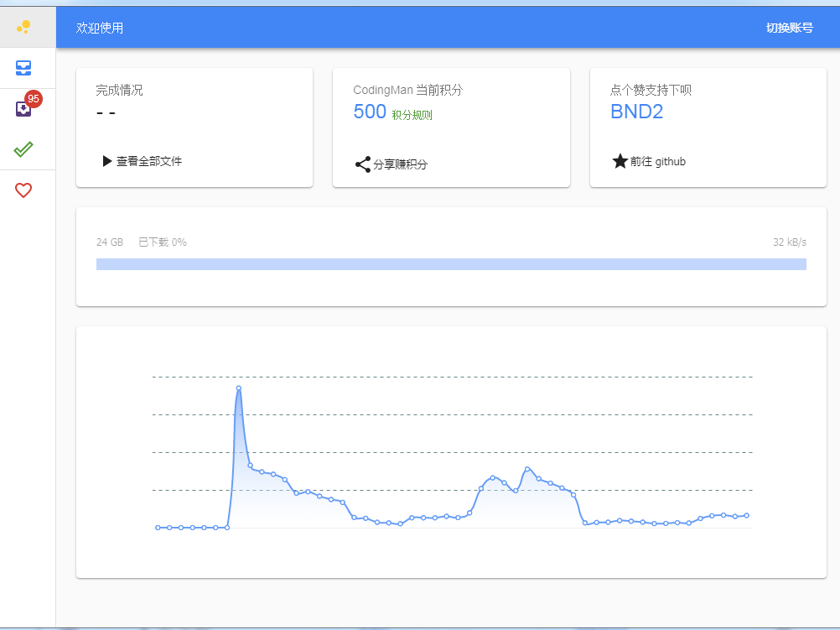840x630 pixels.
Task: Click the download progress bar
Action: pos(451,264)
